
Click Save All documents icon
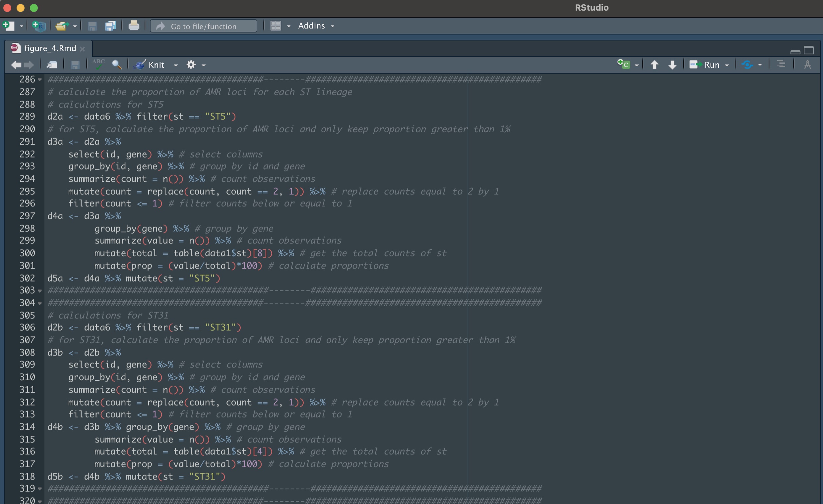click(x=110, y=26)
